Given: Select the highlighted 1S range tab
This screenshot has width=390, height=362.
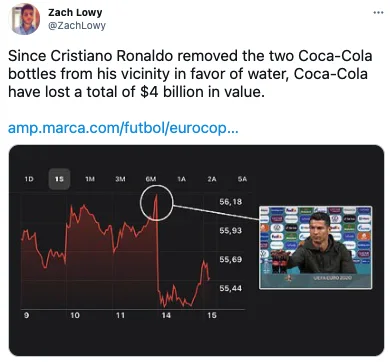Looking at the screenshot, I should pos(59,179).
